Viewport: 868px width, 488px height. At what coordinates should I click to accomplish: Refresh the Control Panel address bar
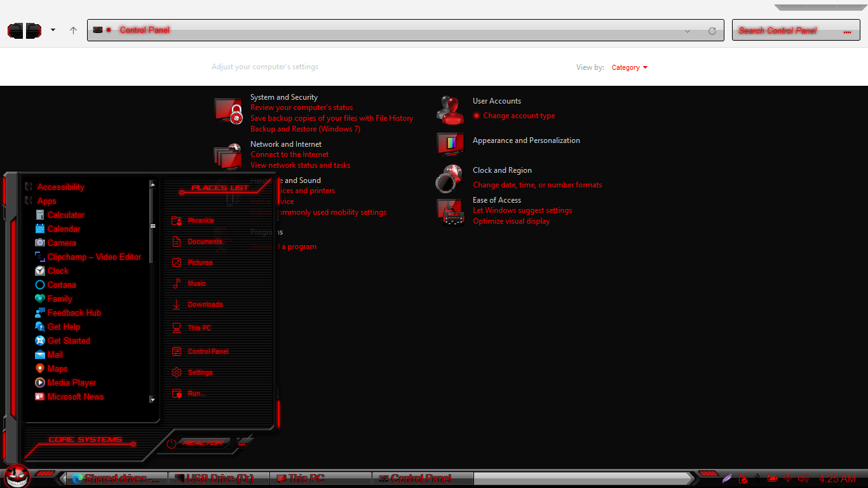pos(712,31)
